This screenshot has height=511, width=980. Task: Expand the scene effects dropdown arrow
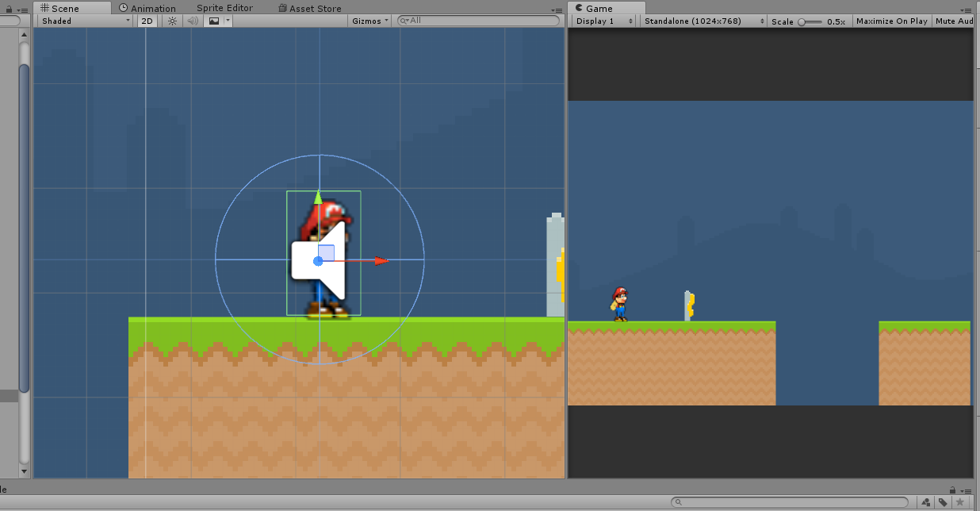[228, 21]
